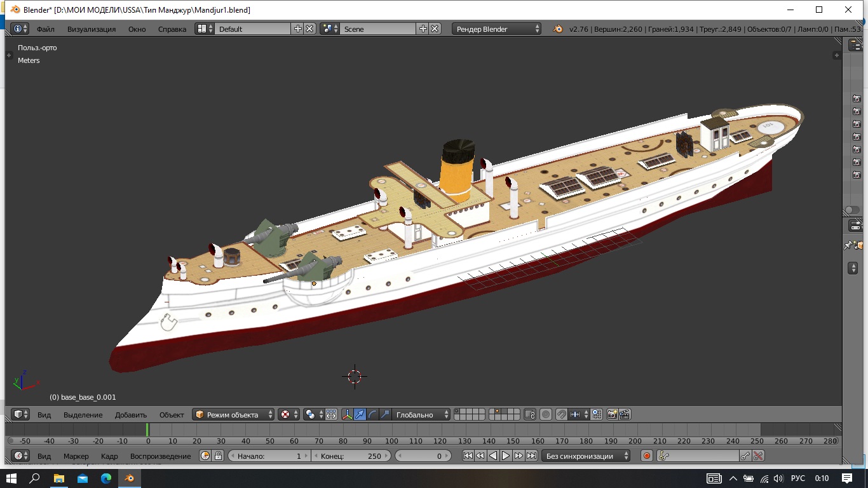Open File Explorer from the Windows taskbar

pyautogui.click(x=58, y=478)
